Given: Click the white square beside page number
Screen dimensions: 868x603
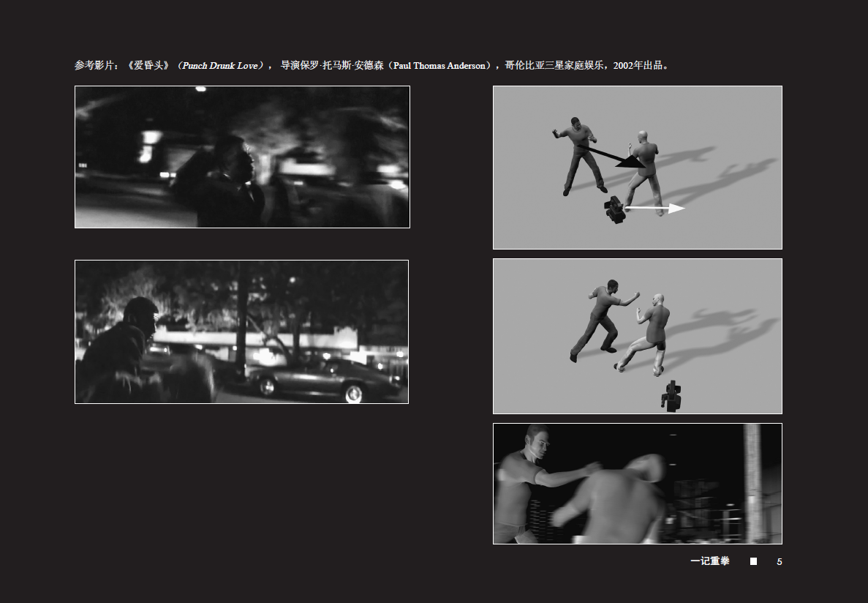Looking at the screenshot, I should [753, 561].
